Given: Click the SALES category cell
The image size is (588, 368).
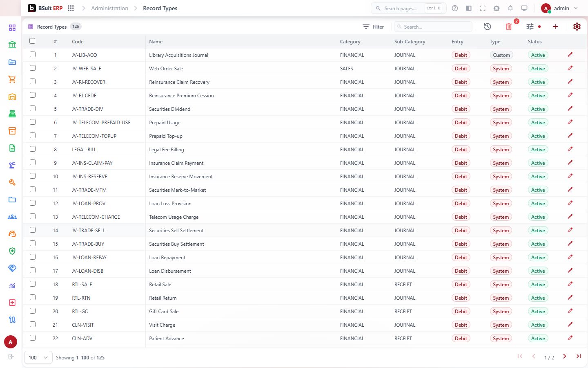Looking at the screenshot, I should pyautogui.click(x=346, y=69).
